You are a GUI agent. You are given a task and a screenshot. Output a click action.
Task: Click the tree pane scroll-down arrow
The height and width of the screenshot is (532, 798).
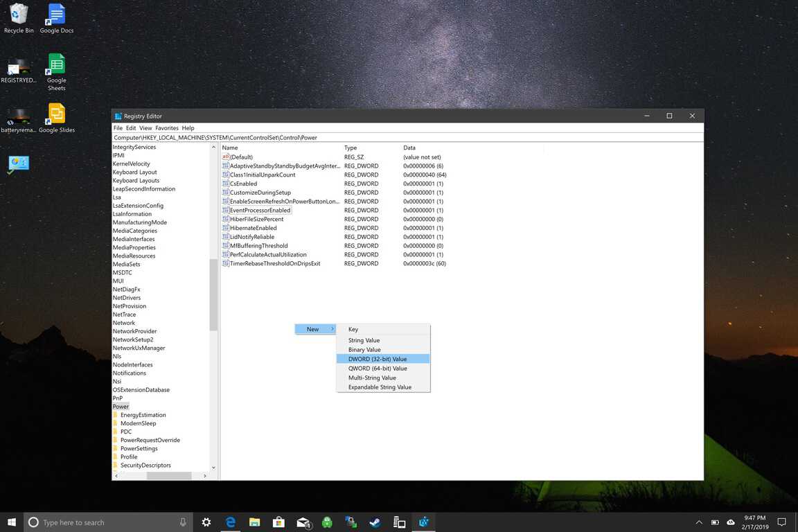click(213, 468)
